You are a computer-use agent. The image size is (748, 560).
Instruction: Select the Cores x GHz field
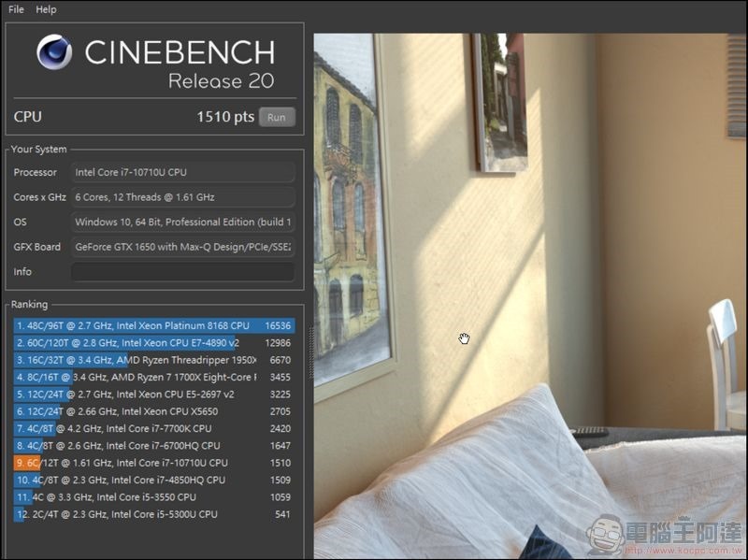point(183,197)
